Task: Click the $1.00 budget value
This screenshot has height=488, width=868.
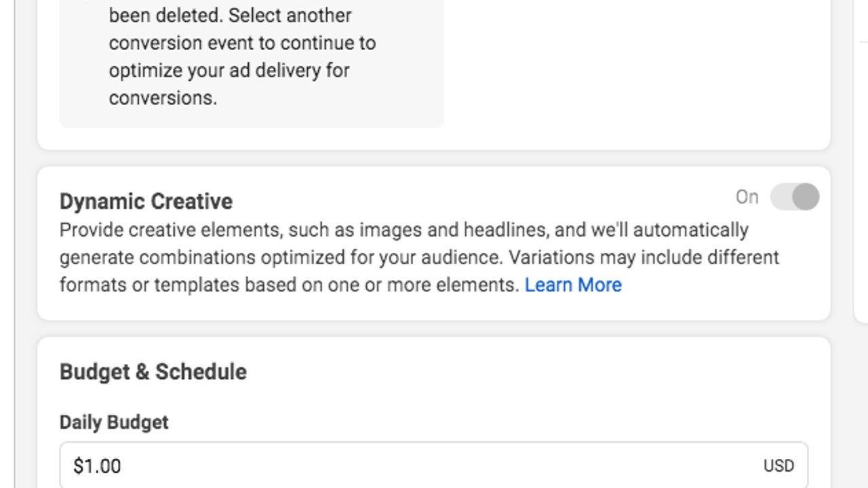Action: tap(97, 466)
